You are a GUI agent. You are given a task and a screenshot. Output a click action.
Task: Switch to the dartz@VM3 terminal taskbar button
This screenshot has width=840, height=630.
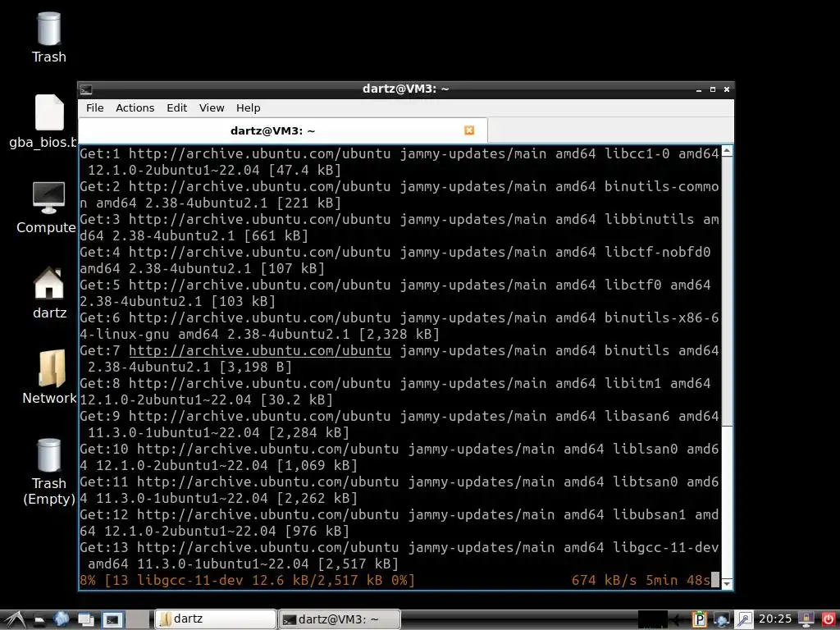point(340,619)
